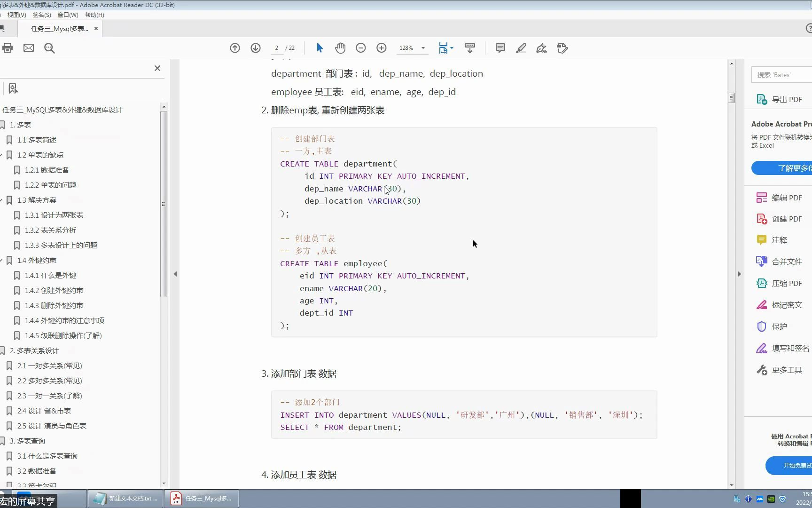Click the 了解更多 blue button
This screenshot has width=812, height=508.
pos(782,168)
